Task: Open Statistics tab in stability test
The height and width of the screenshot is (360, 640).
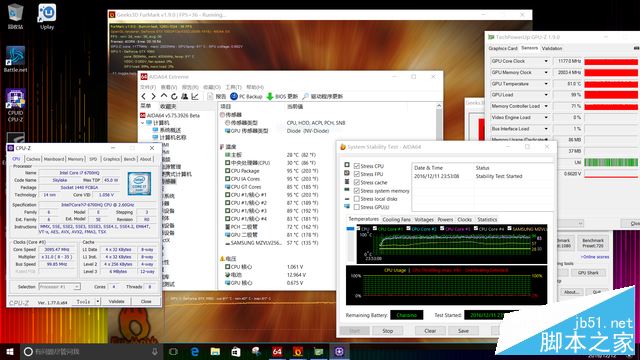Action: (487, 220)
